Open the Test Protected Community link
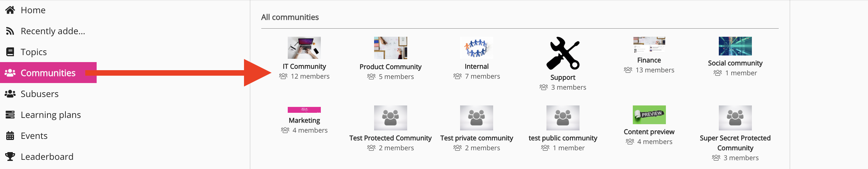868x169 pixels. coord(390,138)
